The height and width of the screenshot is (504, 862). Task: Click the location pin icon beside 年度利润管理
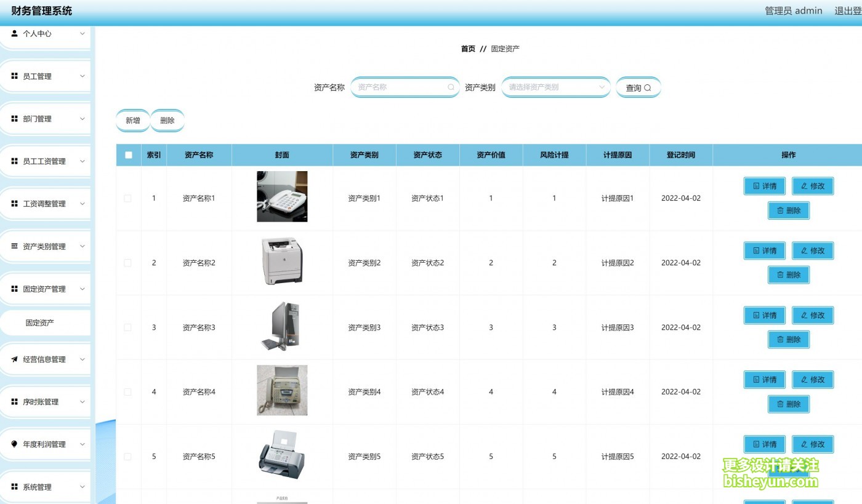(x=15, y=444)
